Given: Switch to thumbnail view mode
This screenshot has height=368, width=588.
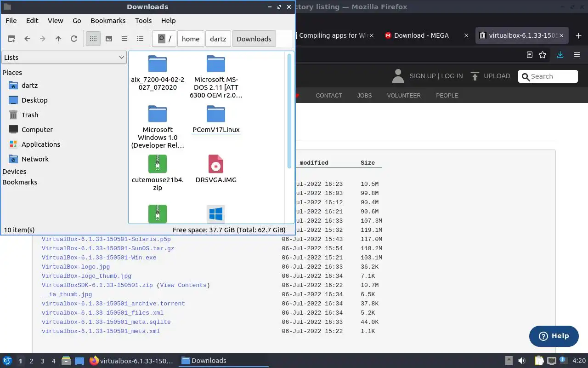Looking at the screenshot, I should click(109, 39).
